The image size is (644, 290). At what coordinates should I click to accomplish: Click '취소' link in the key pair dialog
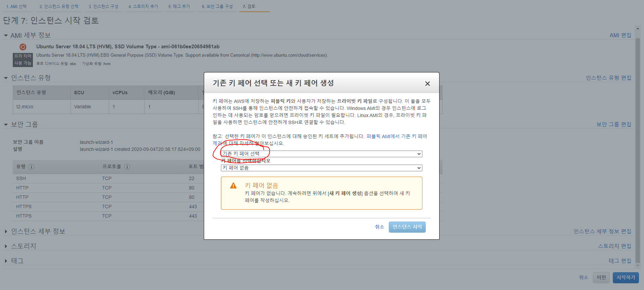[x=379, y=227]
